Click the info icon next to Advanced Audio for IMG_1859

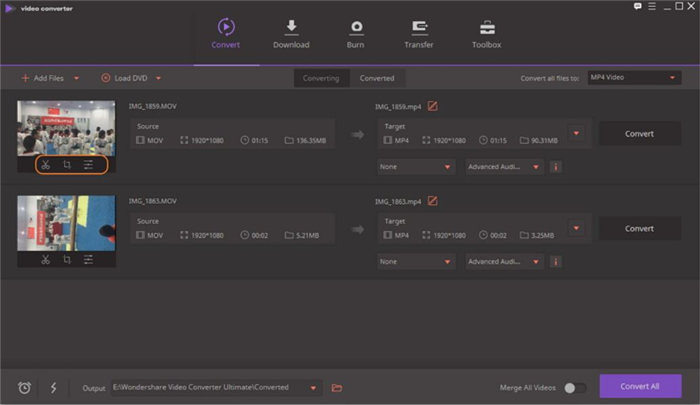[555, 167]
